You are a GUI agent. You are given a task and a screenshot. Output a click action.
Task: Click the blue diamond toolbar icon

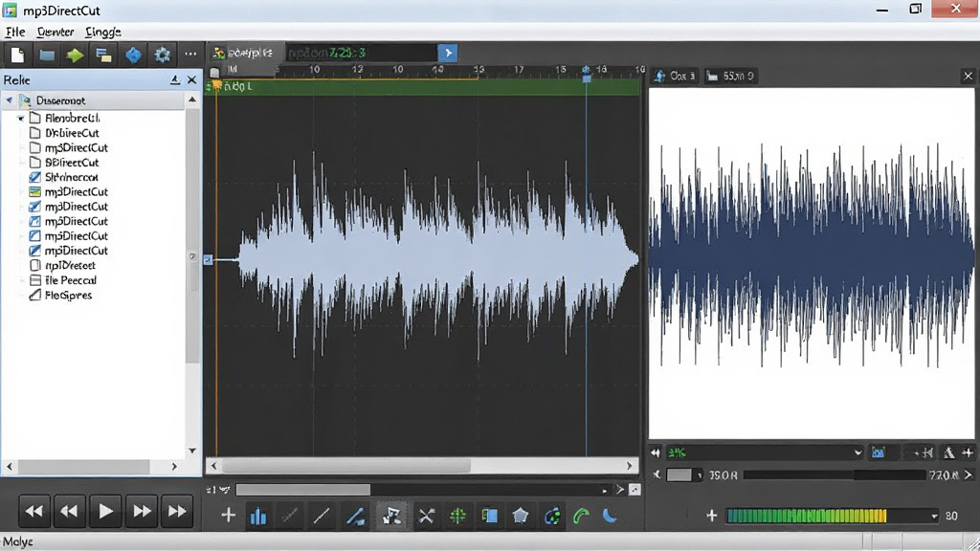[133, 55]
